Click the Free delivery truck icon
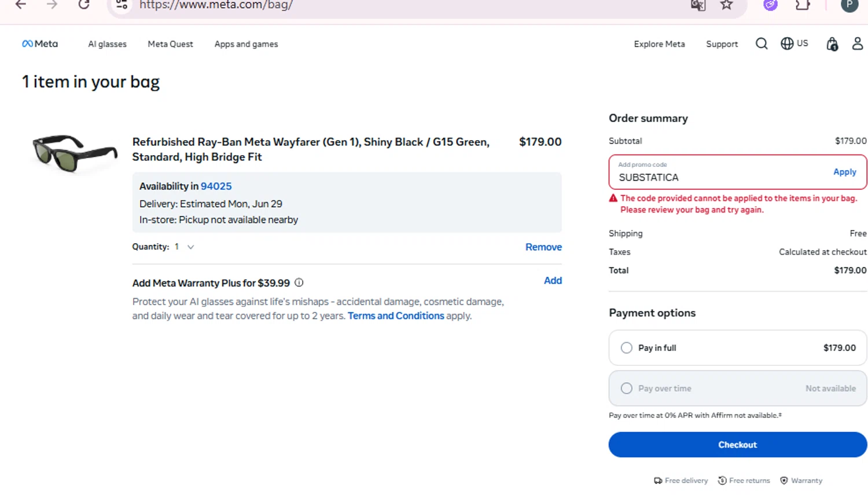The height and width of the screenshot is (495, 868). [658, 481]
